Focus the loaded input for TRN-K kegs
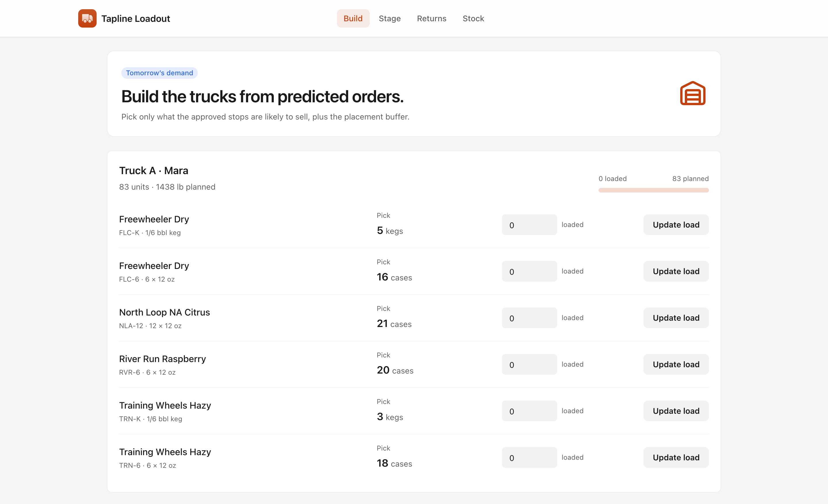The width and height of the screenshot is (828, 504). (529, 411)
